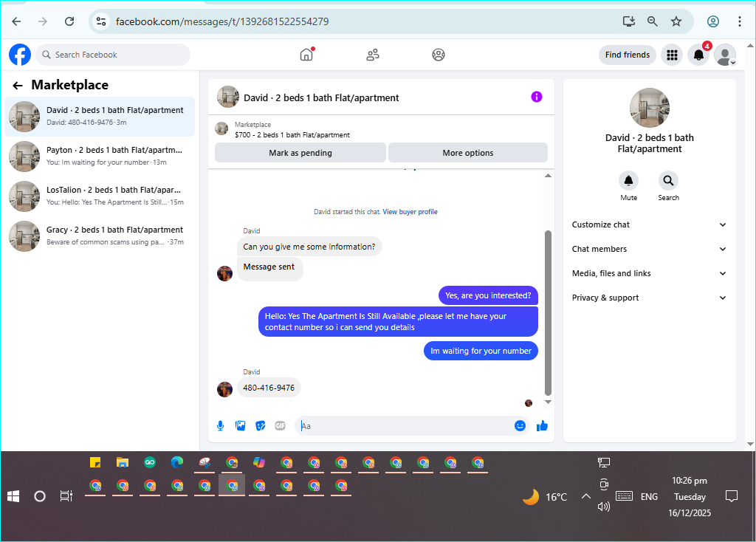Image resolution: width=756 pixels, height=542 pixels.
Task: Select Gracy conversation in chat list
Action: (x=100, y=236)
